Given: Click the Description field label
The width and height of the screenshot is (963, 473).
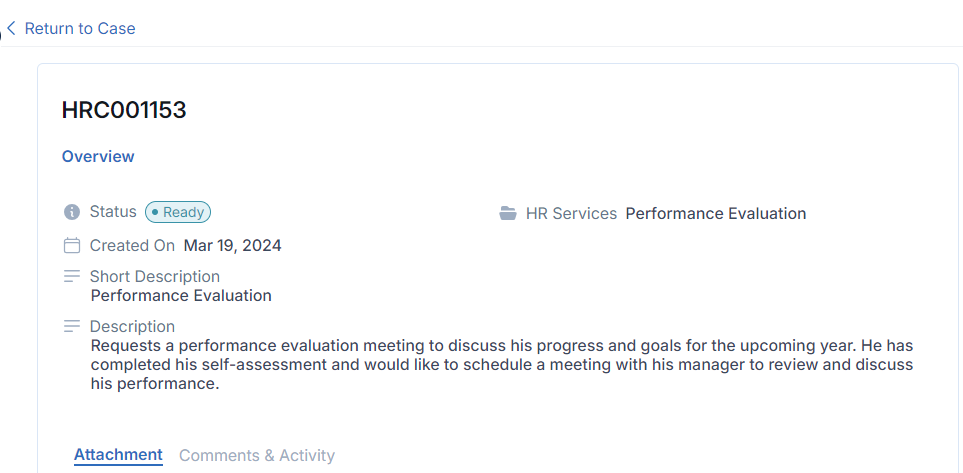Looking at the screenshot, I should 132,326.
